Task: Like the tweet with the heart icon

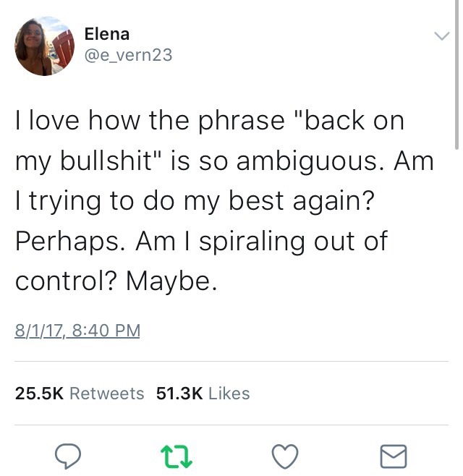Action: [284, 456]
